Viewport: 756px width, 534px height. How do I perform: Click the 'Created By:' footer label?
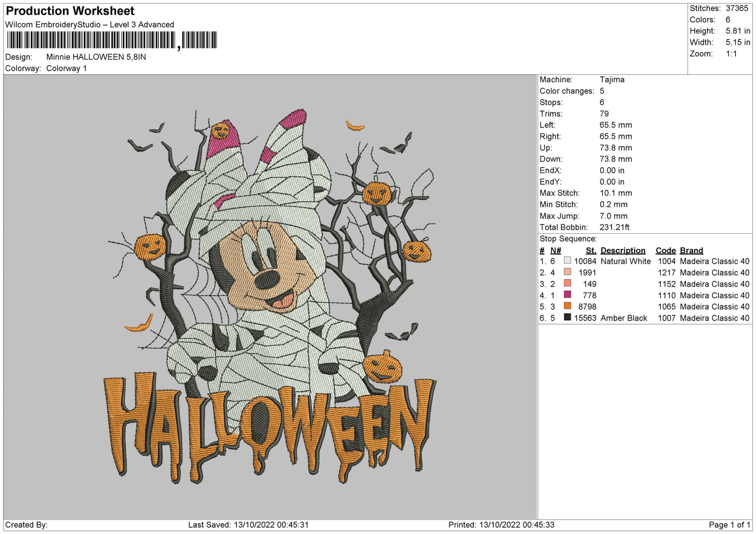click(26, 525)
